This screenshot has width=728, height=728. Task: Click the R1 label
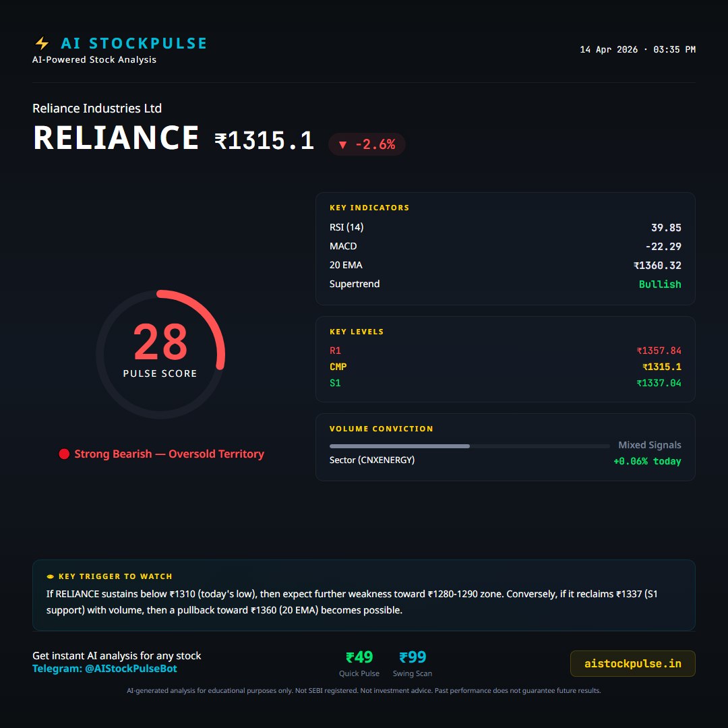click(335, 351)
